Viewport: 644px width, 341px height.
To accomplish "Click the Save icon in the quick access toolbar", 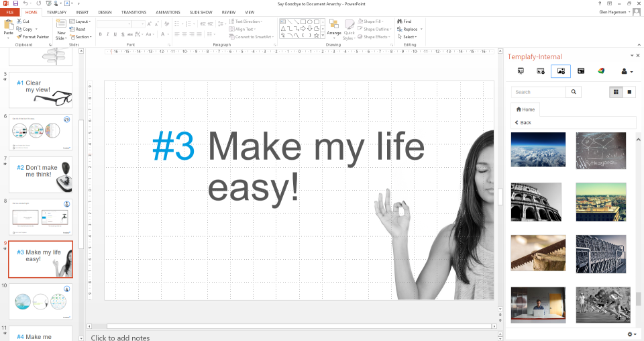I will [x=15, y=3].
